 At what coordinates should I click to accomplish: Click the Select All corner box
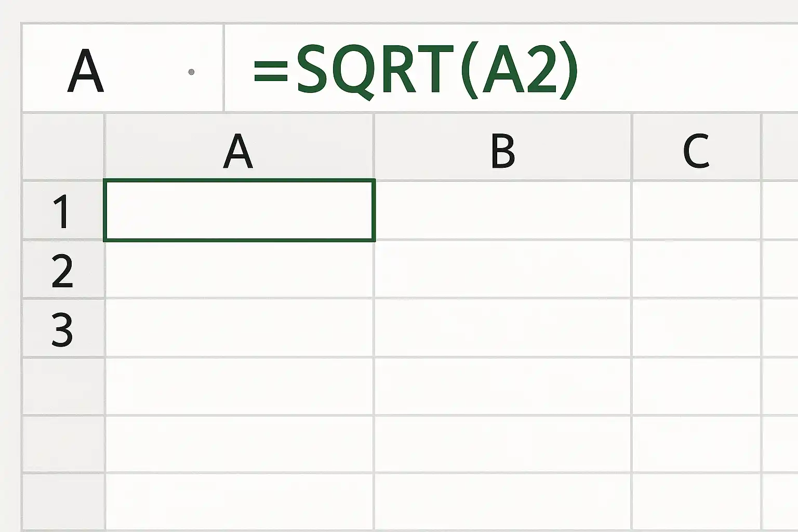coord(63,147)
